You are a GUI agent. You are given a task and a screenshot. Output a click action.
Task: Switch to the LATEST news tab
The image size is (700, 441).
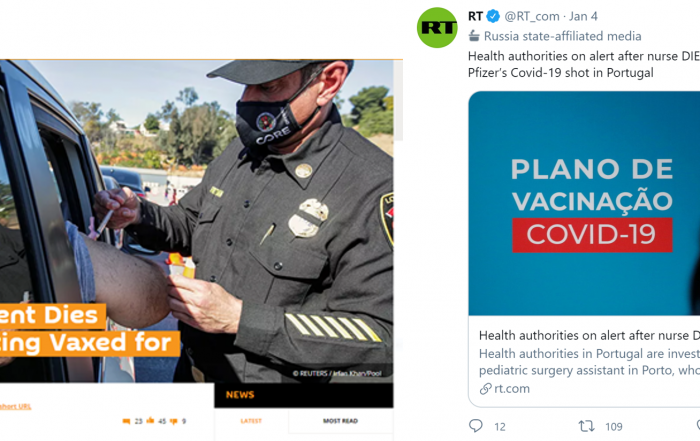point(251,421)
